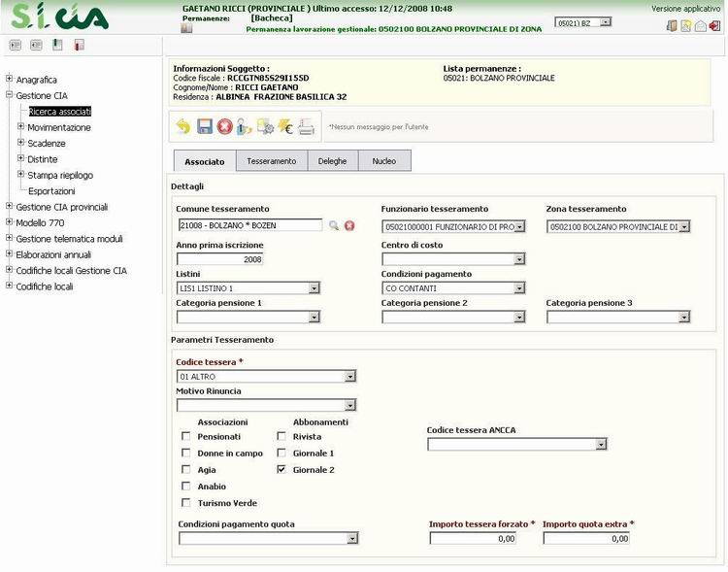
Task: Select Ricerca associati in the tree
Action: pyautogui.click(x=60, y=112)
